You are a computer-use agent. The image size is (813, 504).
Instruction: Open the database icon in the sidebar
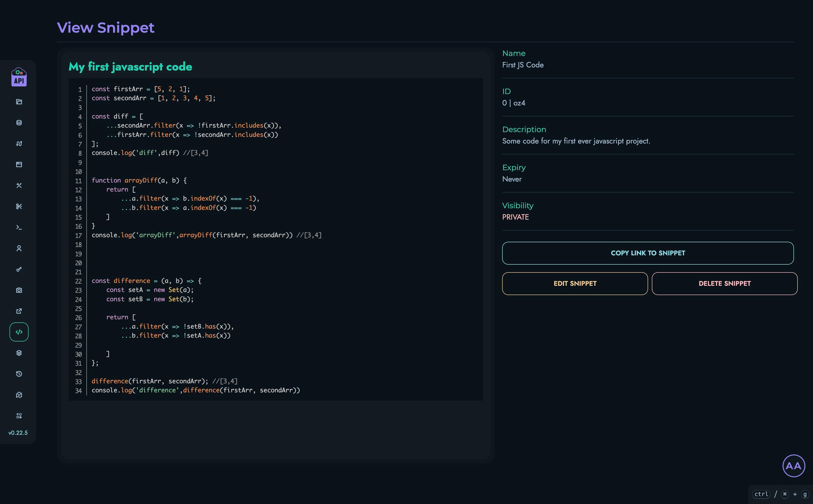[19, 123]
